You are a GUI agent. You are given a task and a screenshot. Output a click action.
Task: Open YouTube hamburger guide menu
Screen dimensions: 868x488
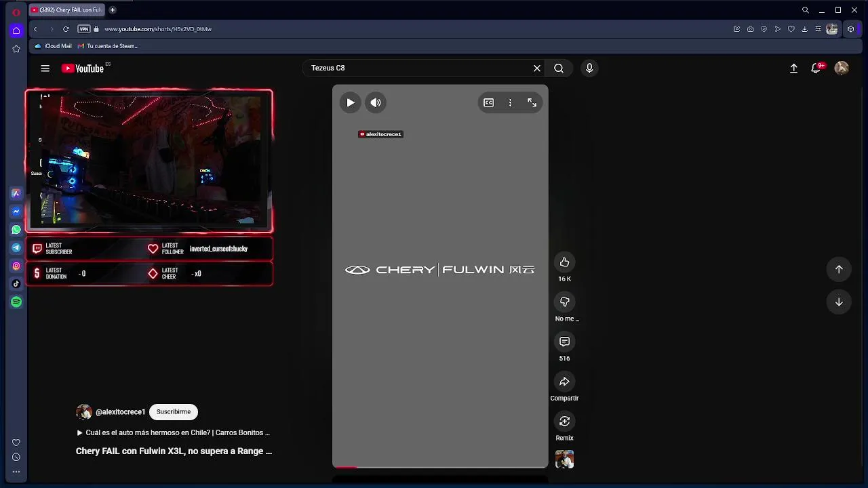click(x=45, y=68)
